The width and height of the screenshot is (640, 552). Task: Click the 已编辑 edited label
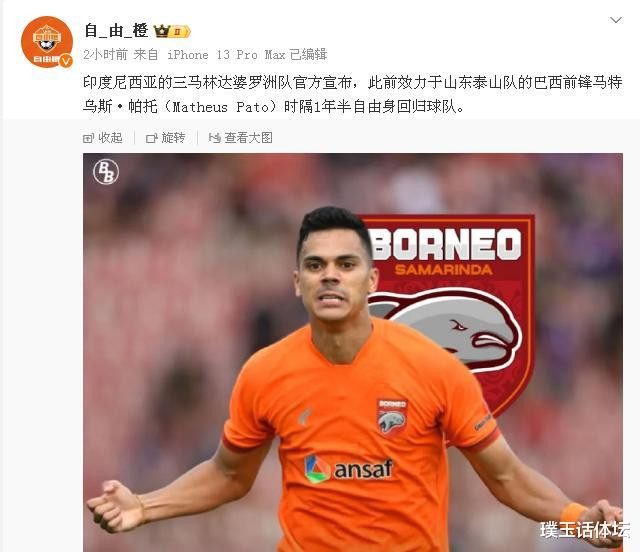[309, 54]
